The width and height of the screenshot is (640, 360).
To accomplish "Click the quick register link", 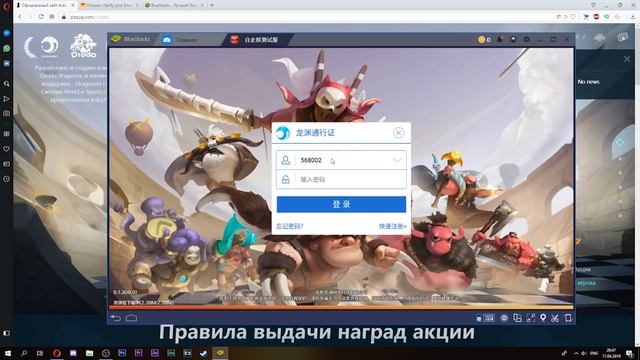I will [393, 226].
